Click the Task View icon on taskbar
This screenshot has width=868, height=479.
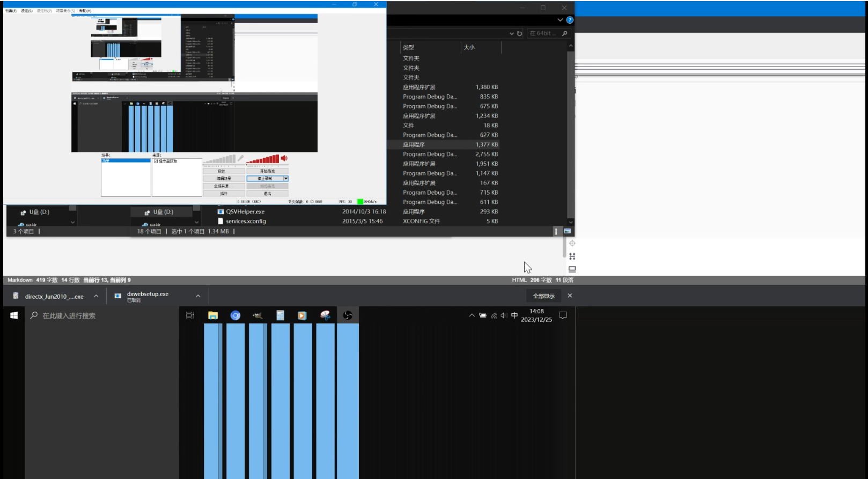[190, 315]
